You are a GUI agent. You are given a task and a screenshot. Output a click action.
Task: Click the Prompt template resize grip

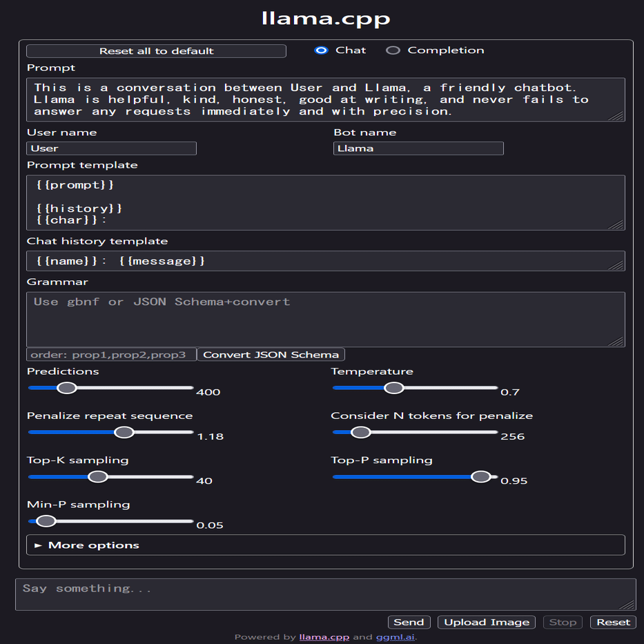(617, 224)
